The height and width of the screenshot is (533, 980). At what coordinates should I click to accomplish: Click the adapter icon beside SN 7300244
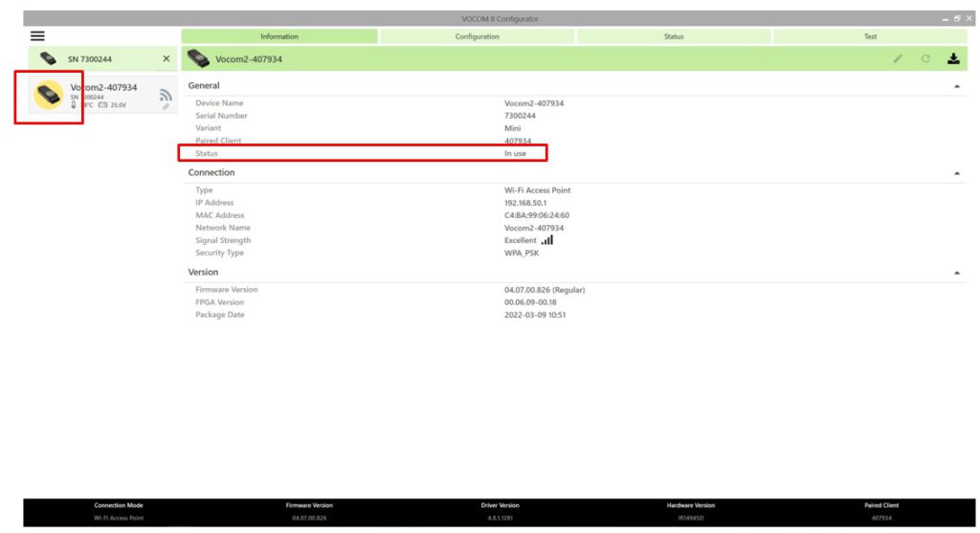tap(48, 58)
